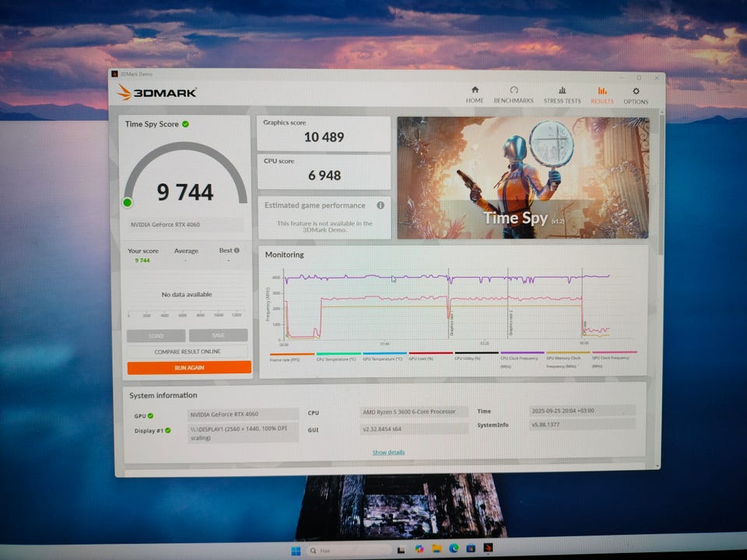Open Microsoft Store from the taskbar
The image size is (747, 560).
(x=471, y=548)
